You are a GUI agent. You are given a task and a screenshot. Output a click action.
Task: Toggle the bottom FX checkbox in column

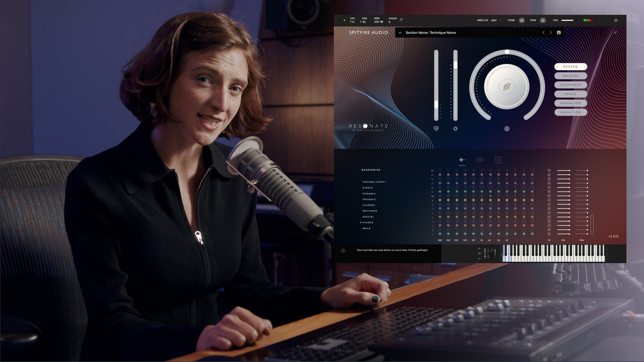(549, 234)
